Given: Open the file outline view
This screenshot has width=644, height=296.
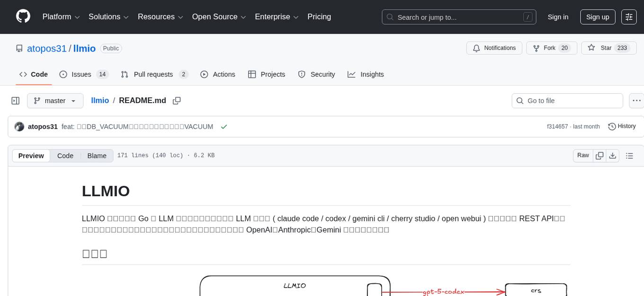Looking at the screenshot, I should (x=629, y=155).
